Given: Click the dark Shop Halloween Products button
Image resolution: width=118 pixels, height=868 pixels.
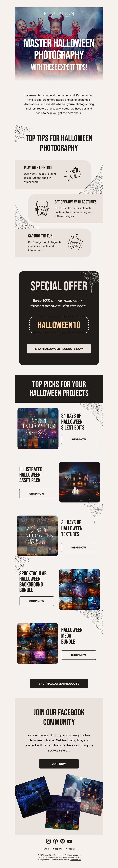Looking at the screenshot, I should [x=59, y=684].
